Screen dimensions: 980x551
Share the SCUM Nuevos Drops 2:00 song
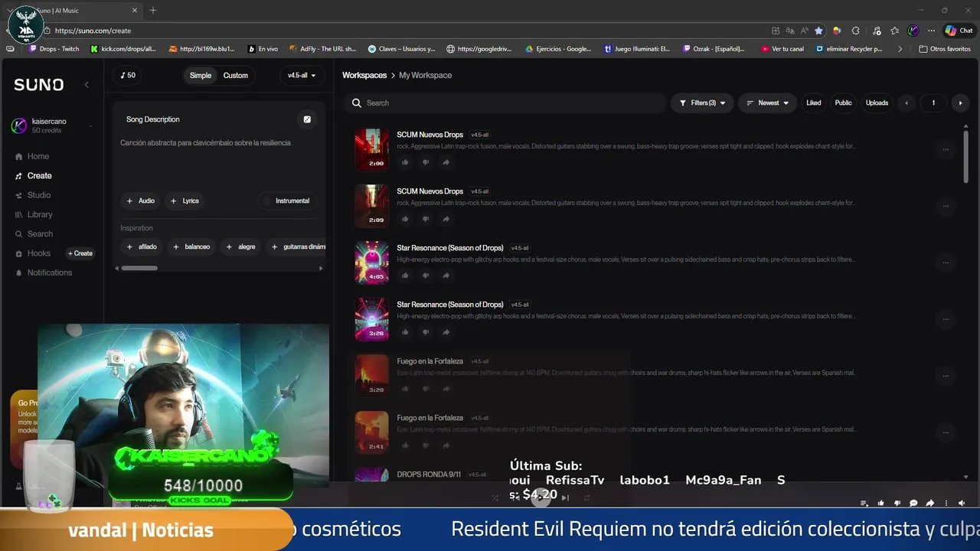point(446,162)
